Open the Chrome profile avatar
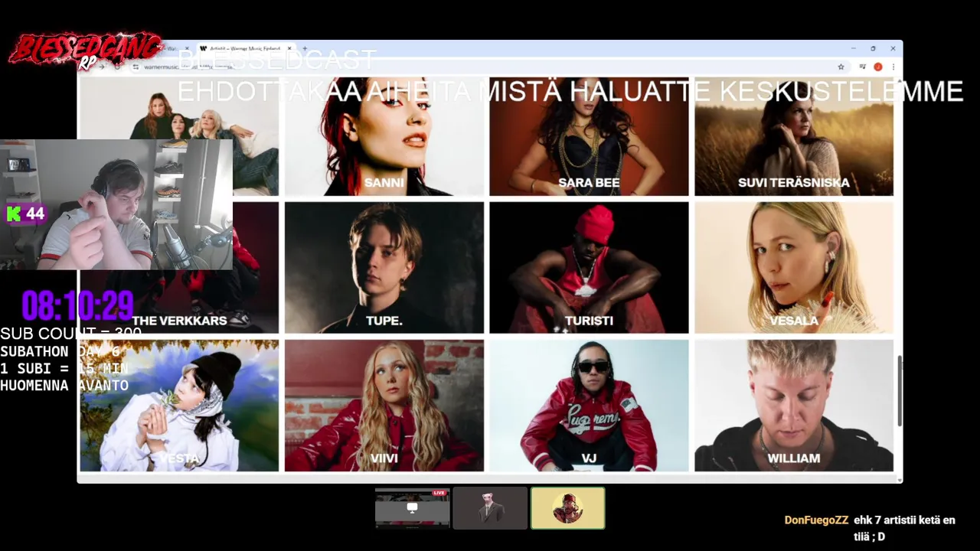 click(x=878, y=67)
